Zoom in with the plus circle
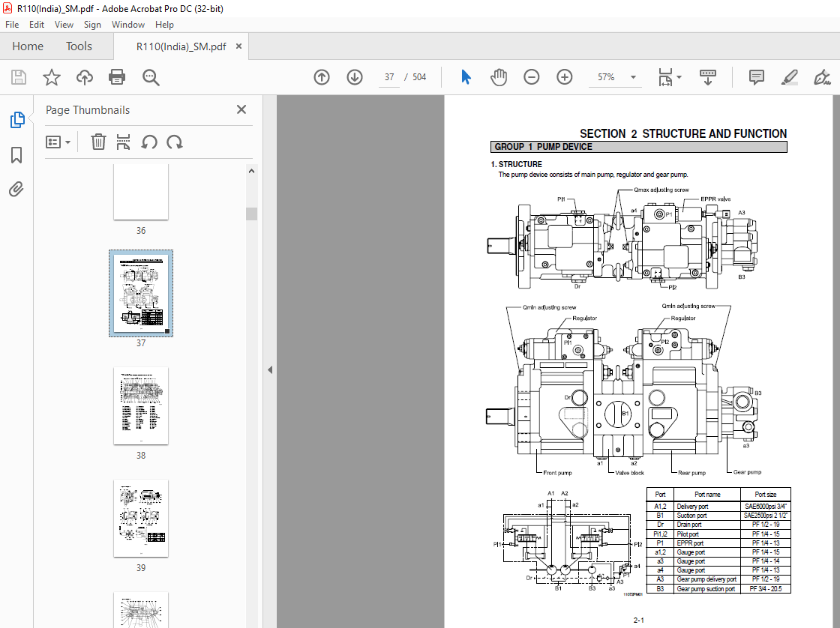Viewport: 840px width, 628px height. (x=564, y=77)
